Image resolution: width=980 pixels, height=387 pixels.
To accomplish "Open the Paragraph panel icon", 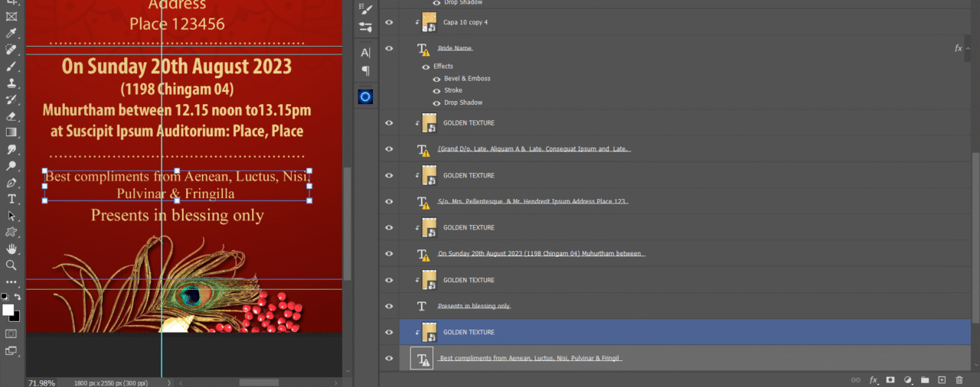I will pyautogui.click(x=365, y=71).
